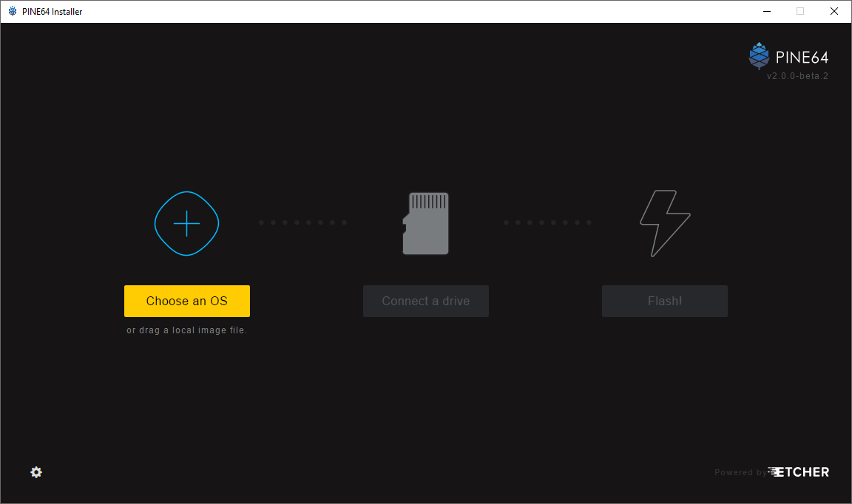
Task: Click the v2.0.0-beta.2 version text
Action: tap(797, 76)
